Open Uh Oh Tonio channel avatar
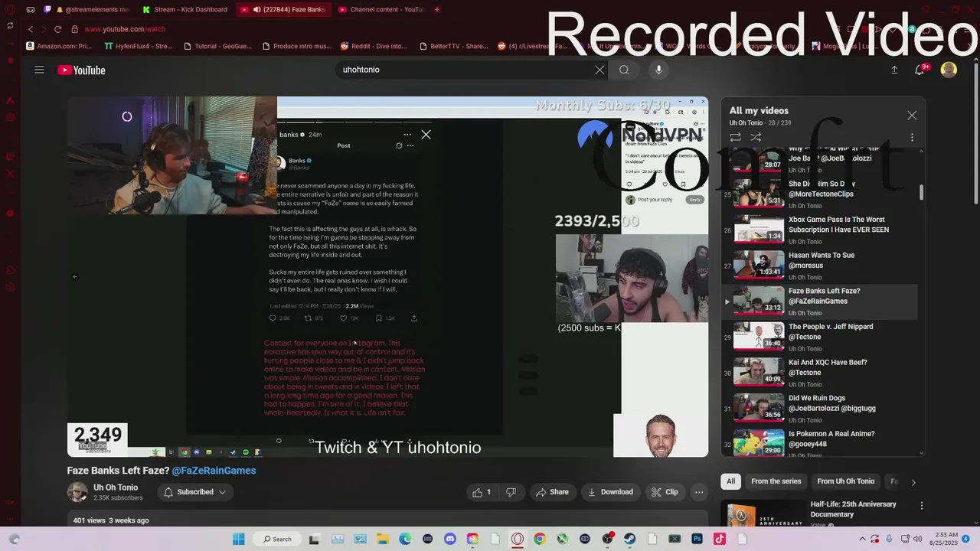 click(x=77, y=492)
